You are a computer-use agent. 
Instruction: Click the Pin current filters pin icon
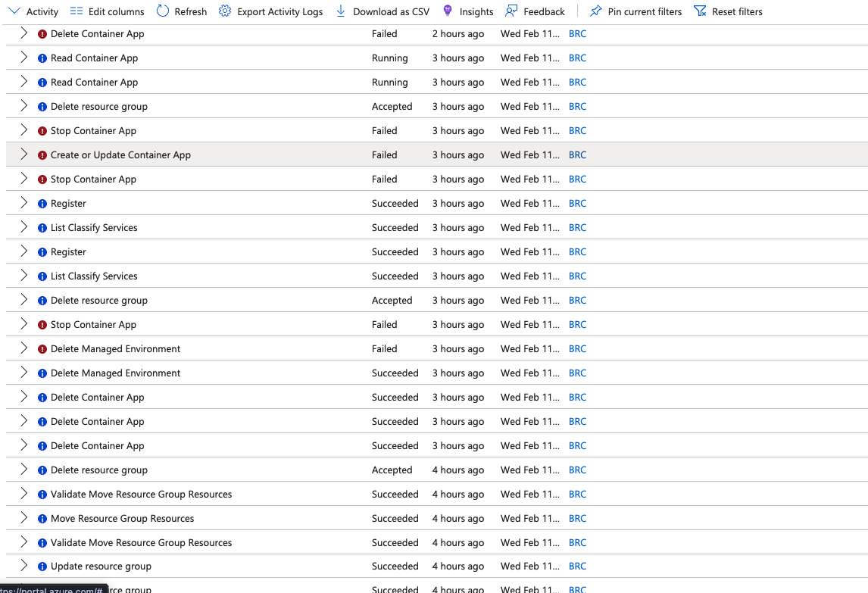pyautogui.click(x=595, y=11)
